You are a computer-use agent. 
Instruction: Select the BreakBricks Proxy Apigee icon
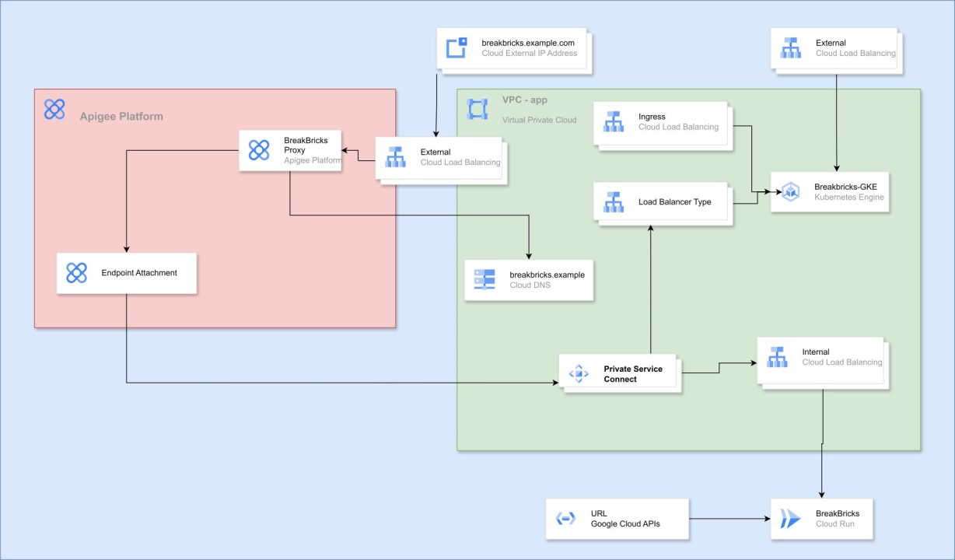pyautogui.click(x=259, y=150)
